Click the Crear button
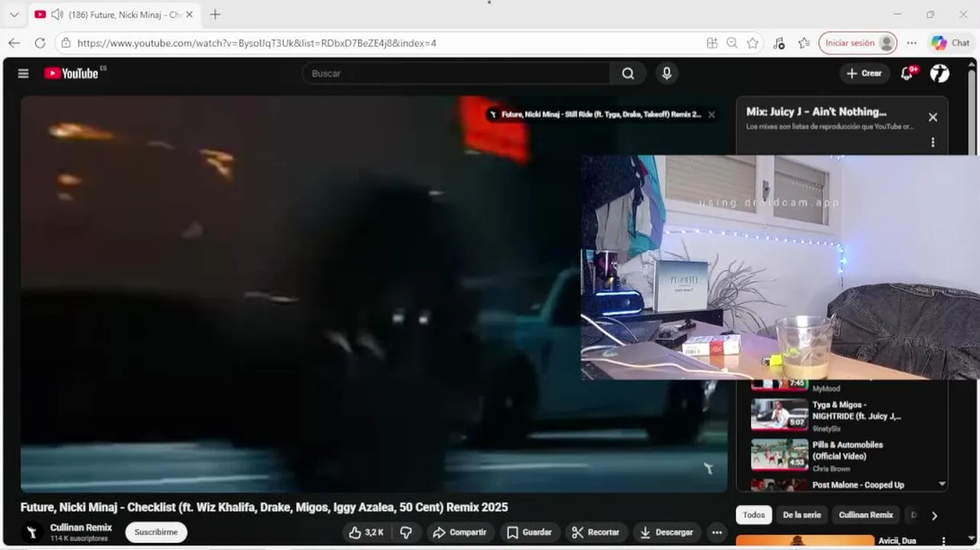The height and width of the screenshot is (550, 980). click(864, 73)
